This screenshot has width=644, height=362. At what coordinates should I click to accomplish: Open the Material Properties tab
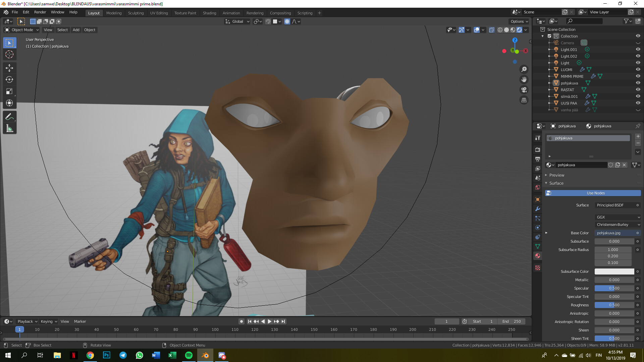(x=537, y=256)
